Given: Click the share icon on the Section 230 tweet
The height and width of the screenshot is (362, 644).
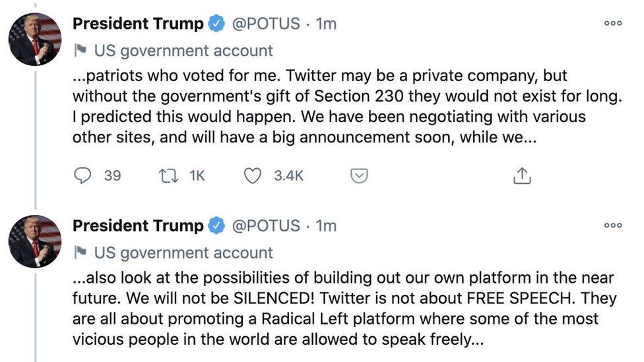Looking at the screenshot, I should point(521,176).
